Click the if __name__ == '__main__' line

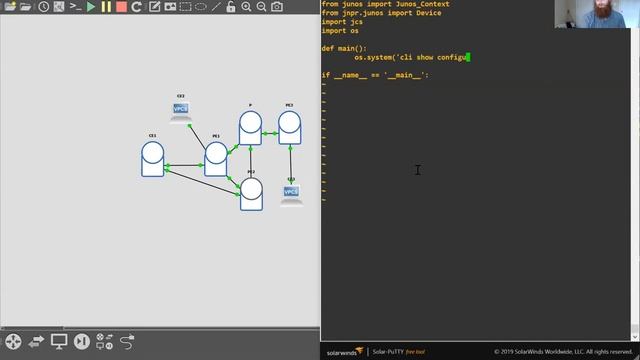375,75
